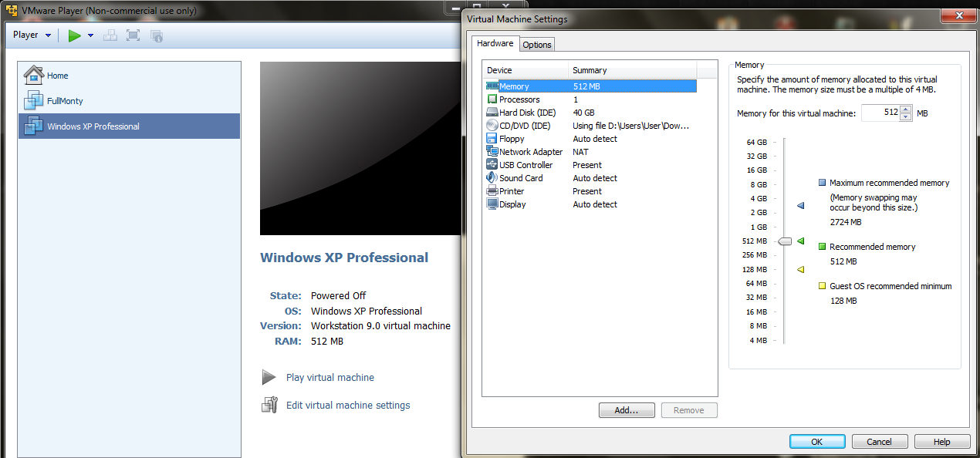The width and height of the screenshot is (980, 458).
Task: Click the Display monitor icon
Action: (492, 204)
